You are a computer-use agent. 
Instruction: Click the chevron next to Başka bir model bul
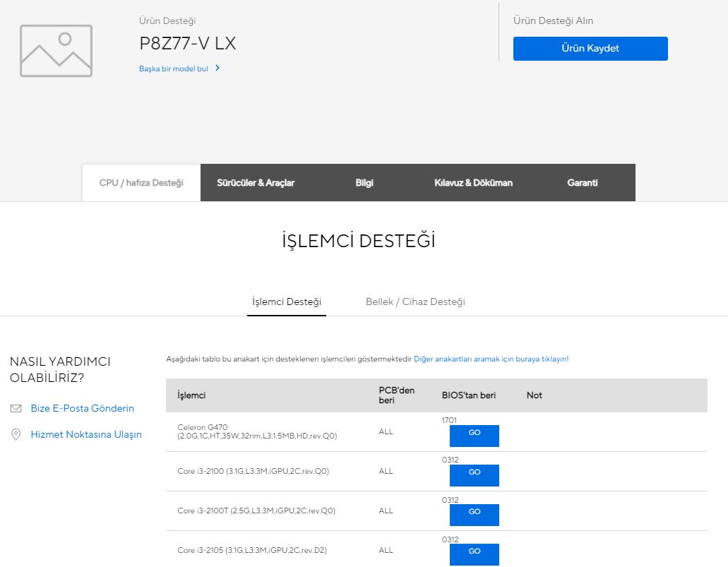coord(217,68)
